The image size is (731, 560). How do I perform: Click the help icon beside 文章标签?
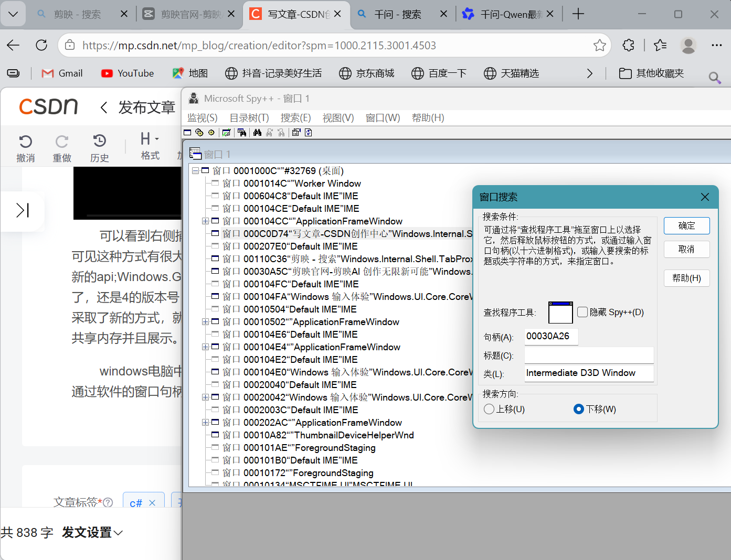click(x=108, y=502)
